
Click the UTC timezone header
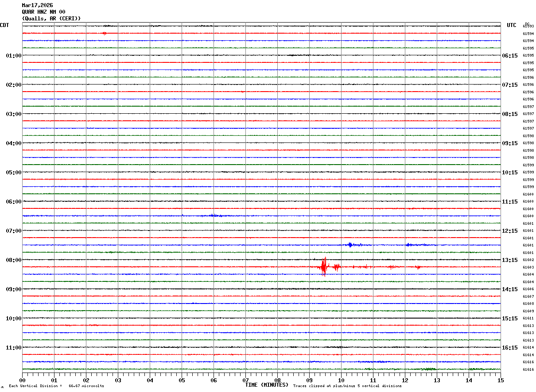click(x=512, y=25)
